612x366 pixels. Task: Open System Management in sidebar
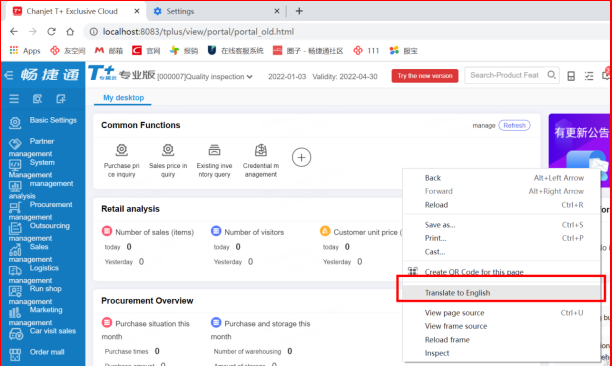tap(32, 168)
